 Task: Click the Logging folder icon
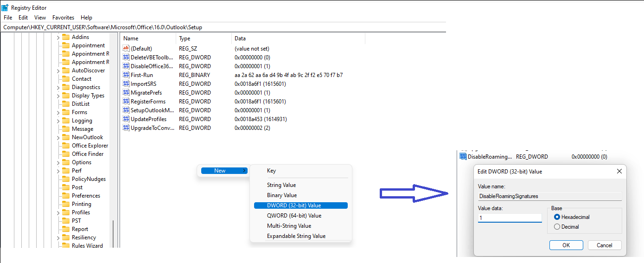click(x=65, y=121)
